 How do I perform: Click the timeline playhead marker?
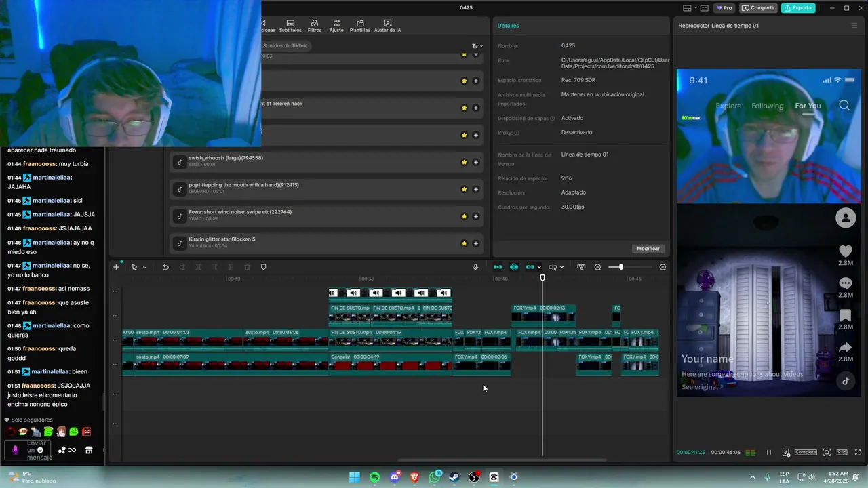coord(542,278)
